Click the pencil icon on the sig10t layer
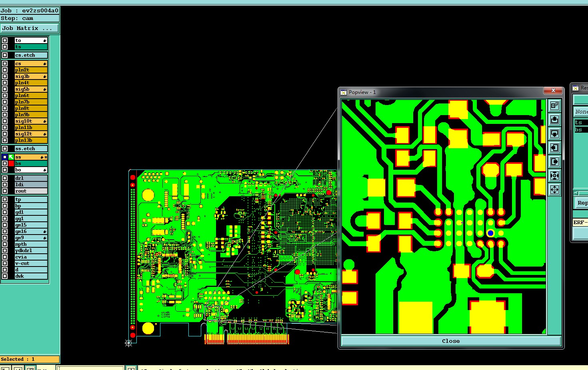The height and width of the screenshot is (370, 588). [x=45, y=121]
